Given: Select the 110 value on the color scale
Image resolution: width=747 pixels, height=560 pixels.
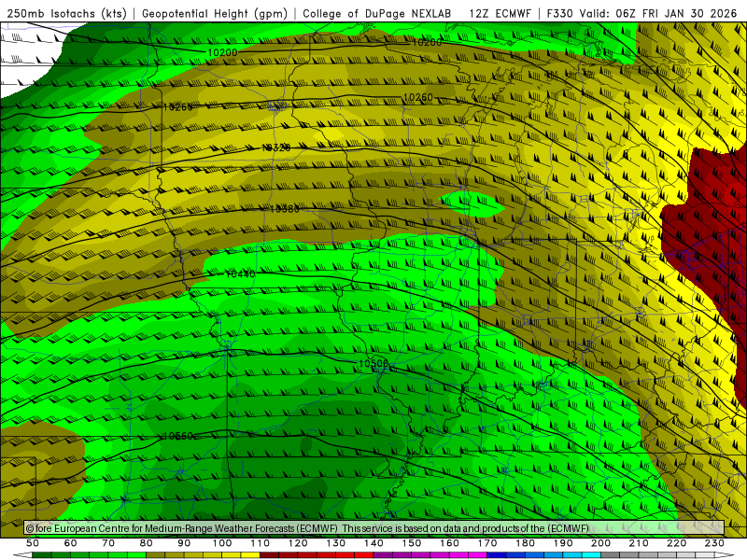Looking at the screenshot, I should (261, 543).
